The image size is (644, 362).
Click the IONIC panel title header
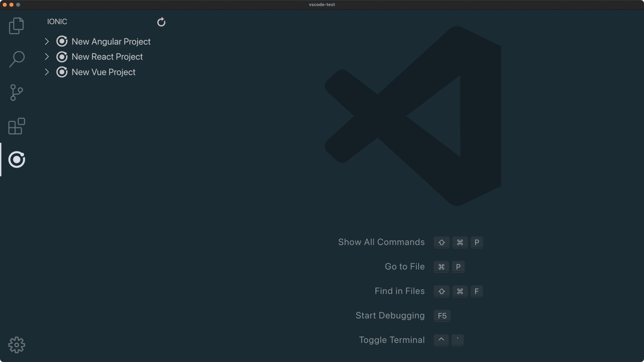pyautogui.click(x=57, y=21)
